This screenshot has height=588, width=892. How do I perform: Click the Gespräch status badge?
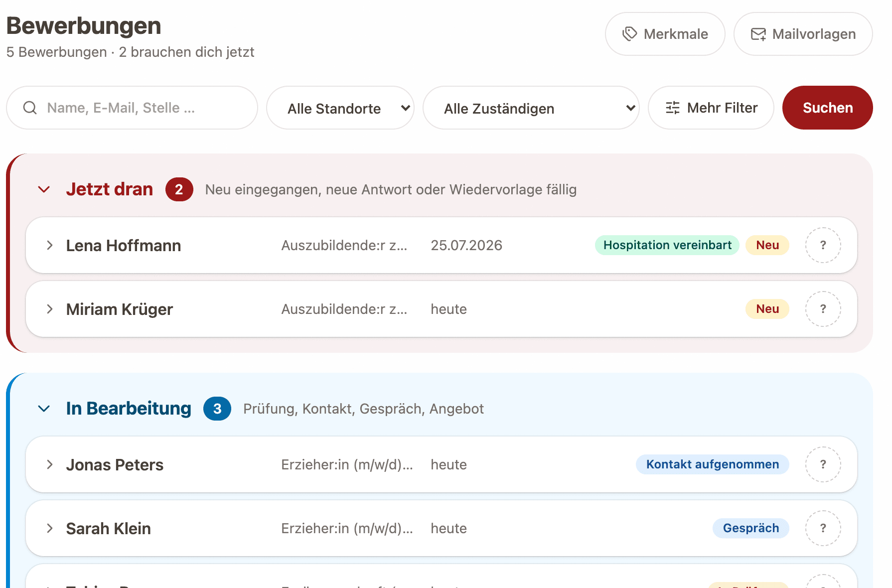point(751,528)
